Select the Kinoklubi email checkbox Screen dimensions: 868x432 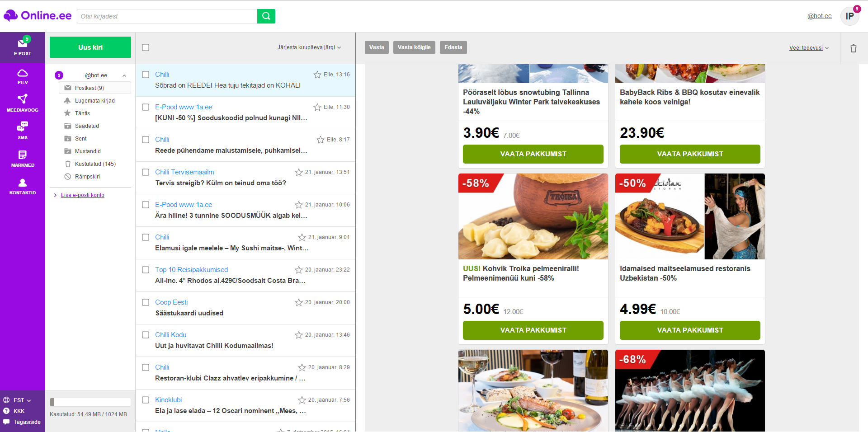[146, 400]
